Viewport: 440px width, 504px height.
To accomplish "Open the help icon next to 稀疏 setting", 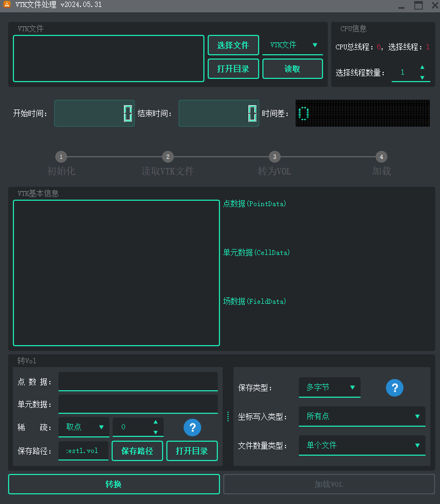I will (x=192, y=427).
